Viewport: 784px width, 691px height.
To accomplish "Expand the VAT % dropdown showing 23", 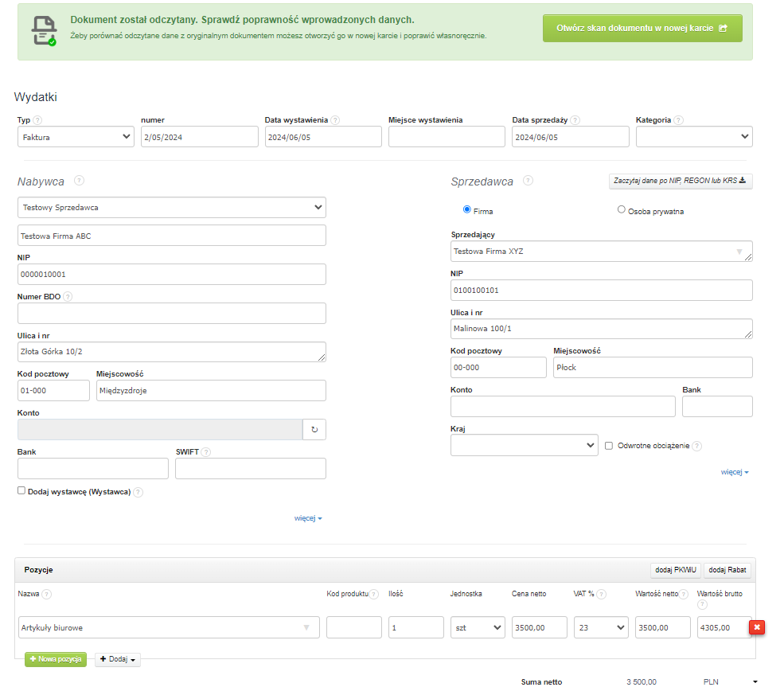I will click(x=600, y=627).
